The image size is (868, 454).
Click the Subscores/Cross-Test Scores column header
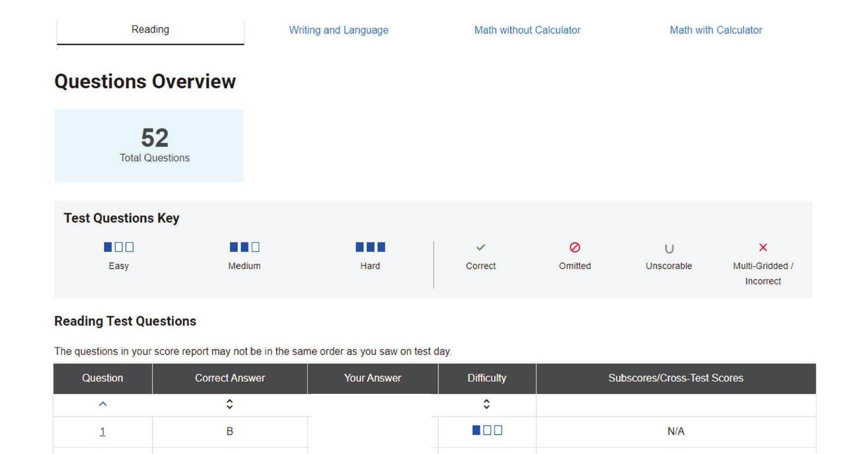tap(675, 378)
